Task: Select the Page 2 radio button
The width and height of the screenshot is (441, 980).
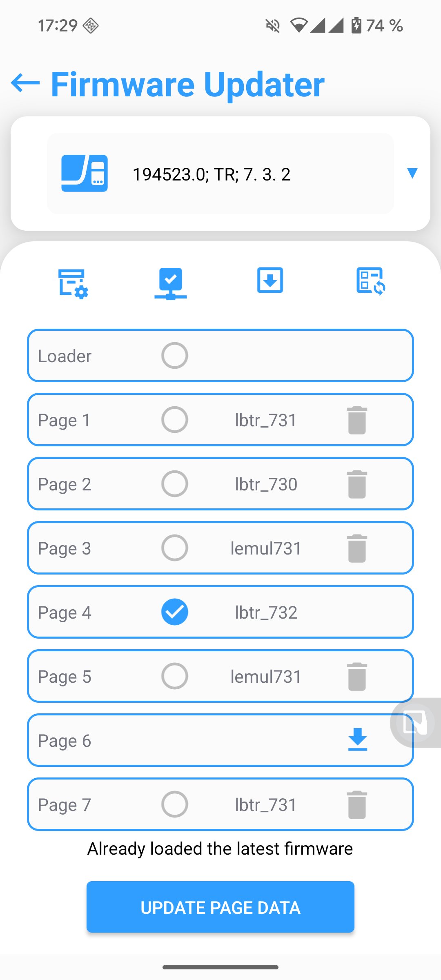Action: (x=175, y=484)
